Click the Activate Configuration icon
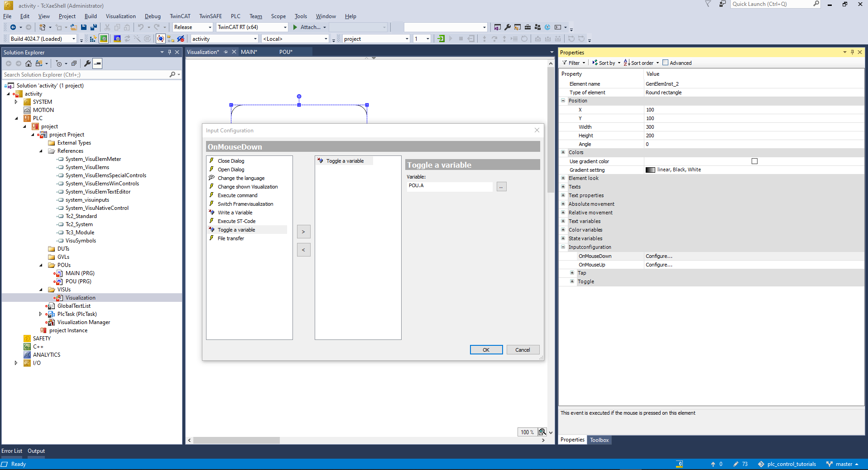The height and width of the screenshot is (470, 868). 93,39
